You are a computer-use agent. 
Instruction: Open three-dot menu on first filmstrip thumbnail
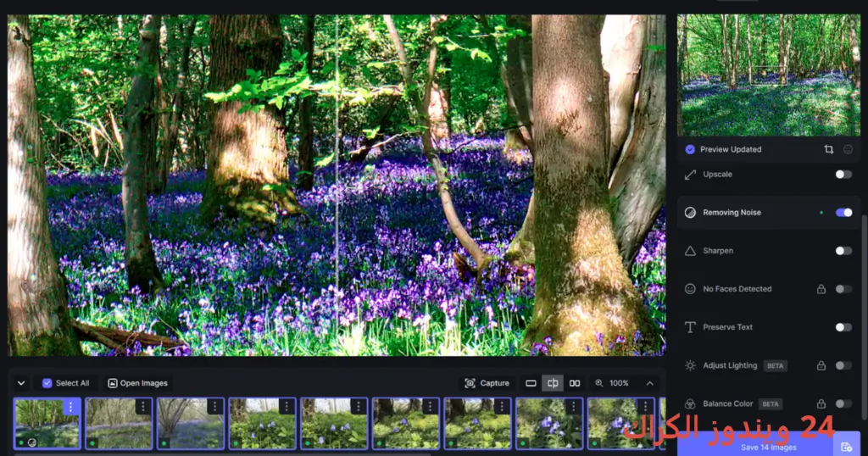[x=70, y=407]
